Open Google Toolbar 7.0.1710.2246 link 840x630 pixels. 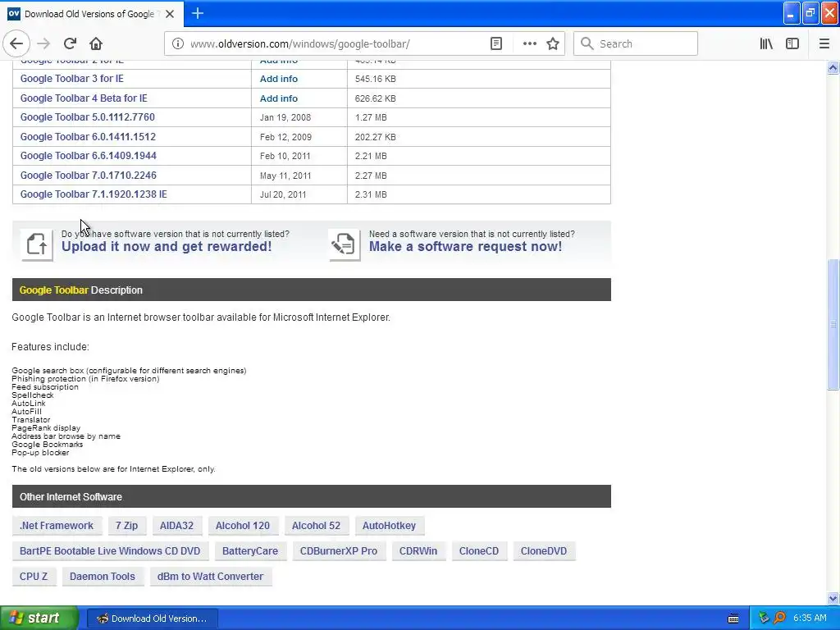(x=89, y=176)
